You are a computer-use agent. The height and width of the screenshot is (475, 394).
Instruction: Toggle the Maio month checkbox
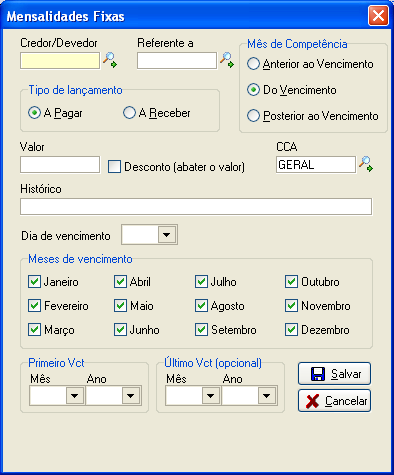click(x=120, y=306)
